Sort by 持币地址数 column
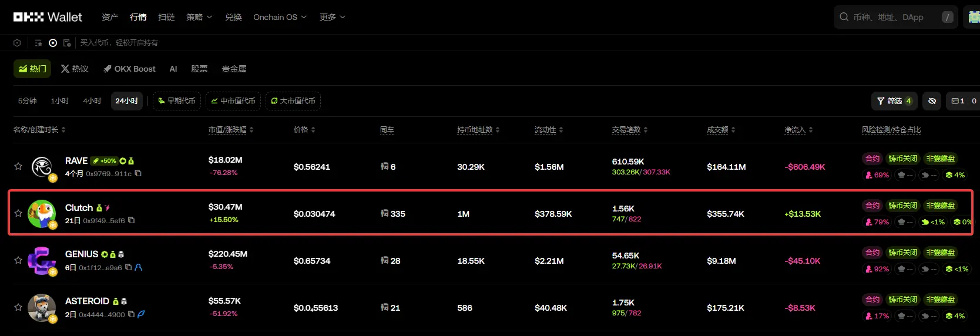The image size is (980, 336). coord(478,130)
